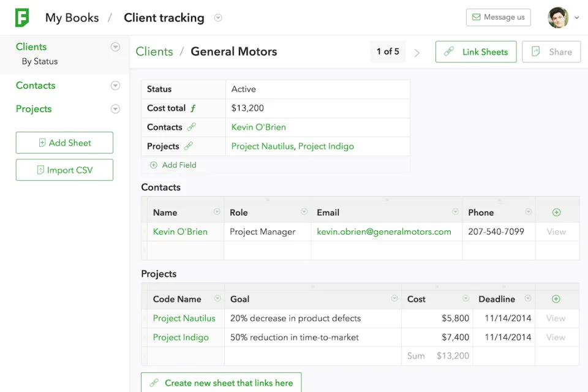588x392 pixels.
Task: Click the plus icon for Add Field
Action: (153, 165)
